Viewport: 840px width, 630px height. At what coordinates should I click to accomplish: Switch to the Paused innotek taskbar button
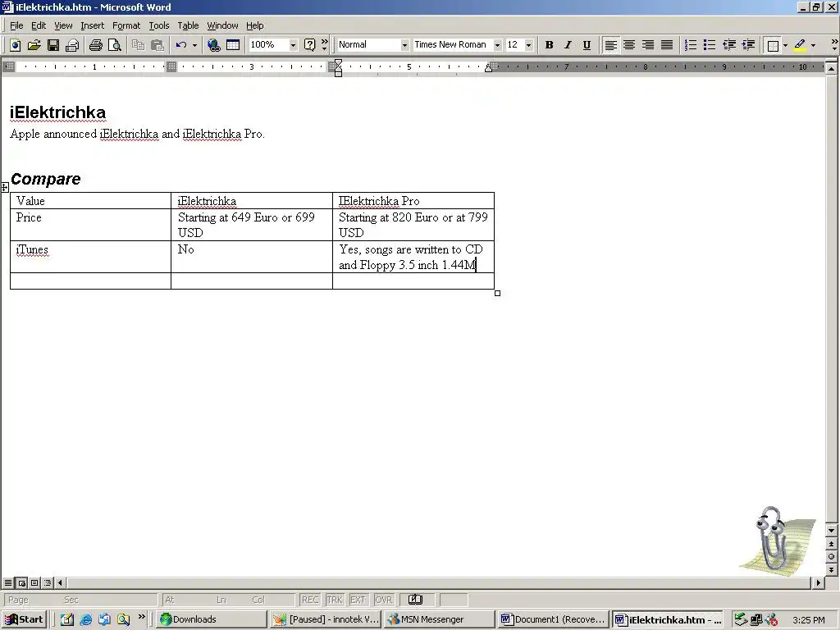point(325,619)
